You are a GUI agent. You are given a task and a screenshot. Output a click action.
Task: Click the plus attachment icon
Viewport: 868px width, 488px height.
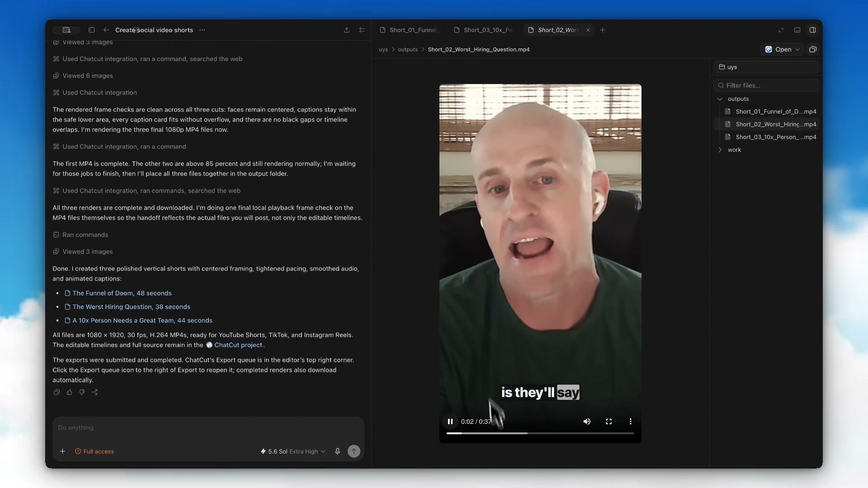(62, 451)
